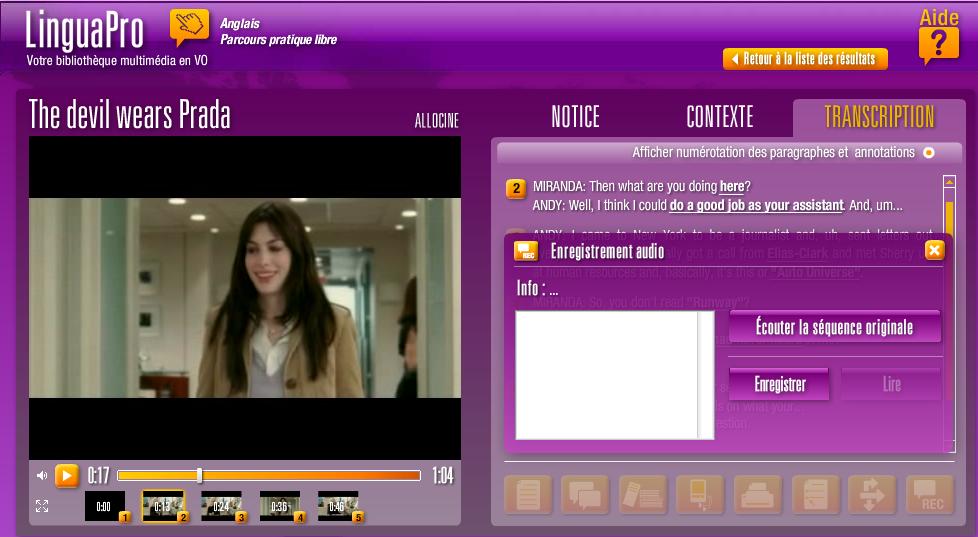Click the total duration 1:04 display
The height and width of the screenshot is (537, 978).
(443, 476)
